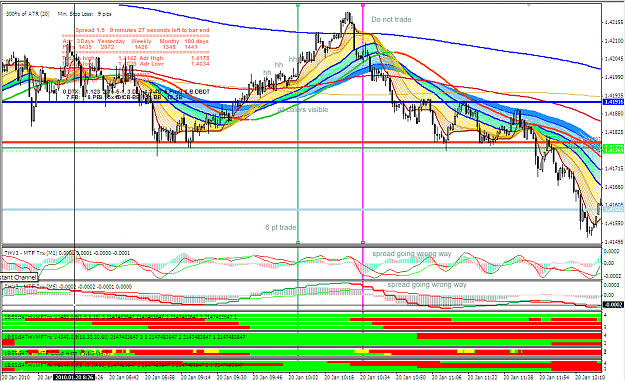Select 'spread going wrong way' label in M5 Trix panel
Viewport: 625px width, 381px height.
point(427,285)
